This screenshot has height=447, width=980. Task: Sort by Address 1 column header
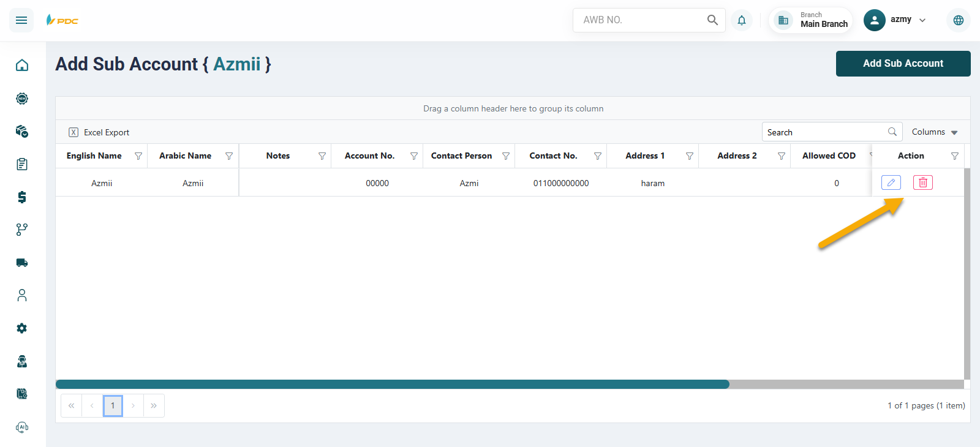pos(644,156)
